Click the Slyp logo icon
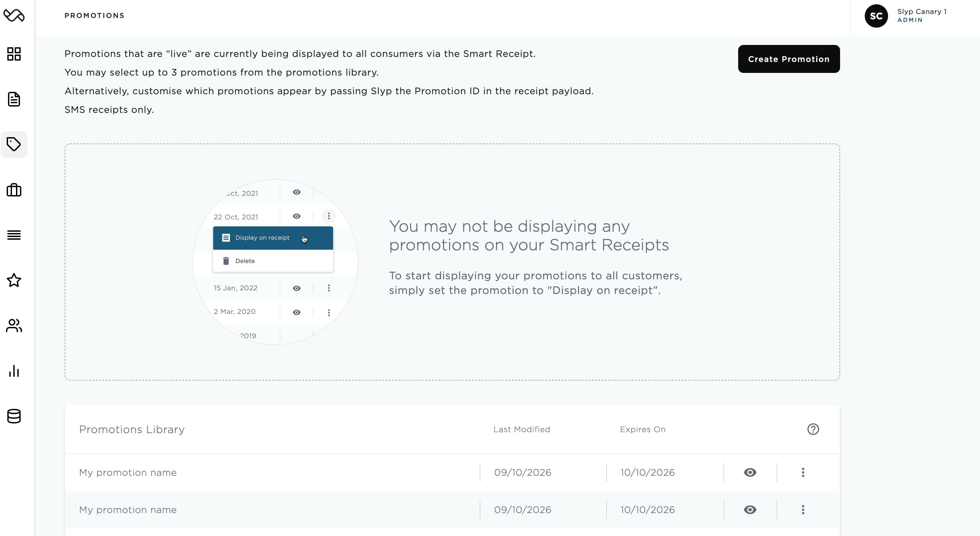 [x=14, y=15]
